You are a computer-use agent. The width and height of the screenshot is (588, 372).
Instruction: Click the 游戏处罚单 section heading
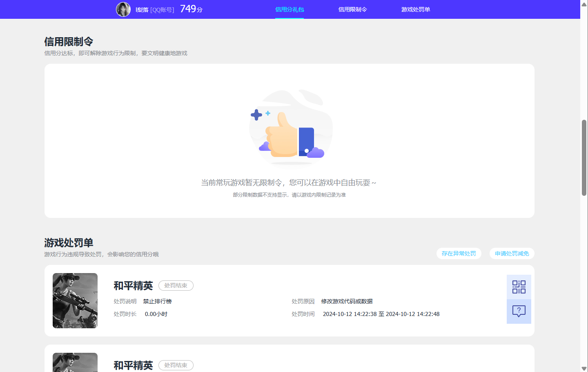tap(68, 242)
